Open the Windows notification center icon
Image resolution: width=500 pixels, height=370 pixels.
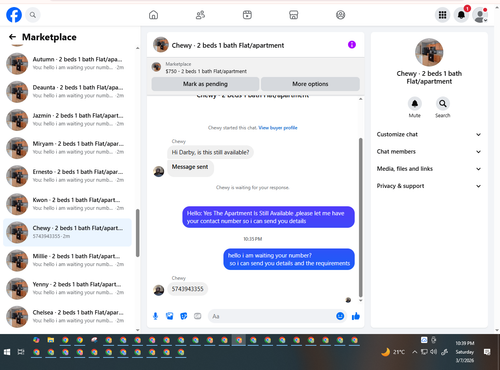(487, 352)
